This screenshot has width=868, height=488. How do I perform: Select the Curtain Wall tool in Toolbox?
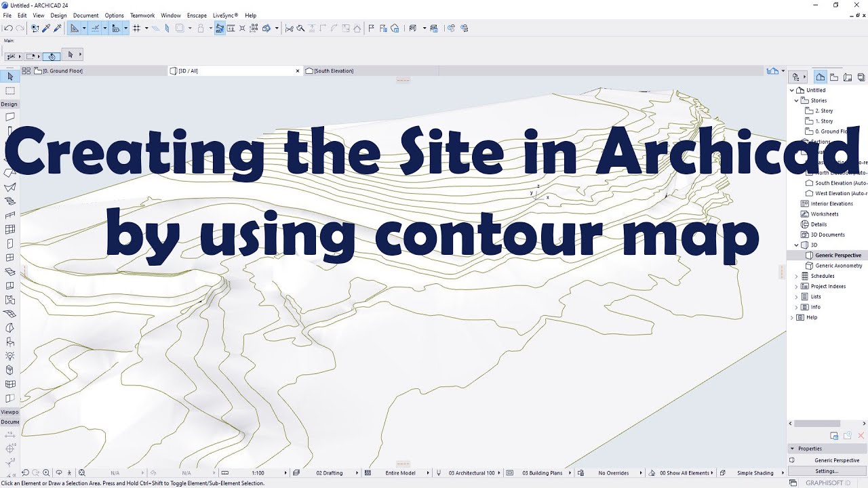pyautogui.click(x=9, y=230)
